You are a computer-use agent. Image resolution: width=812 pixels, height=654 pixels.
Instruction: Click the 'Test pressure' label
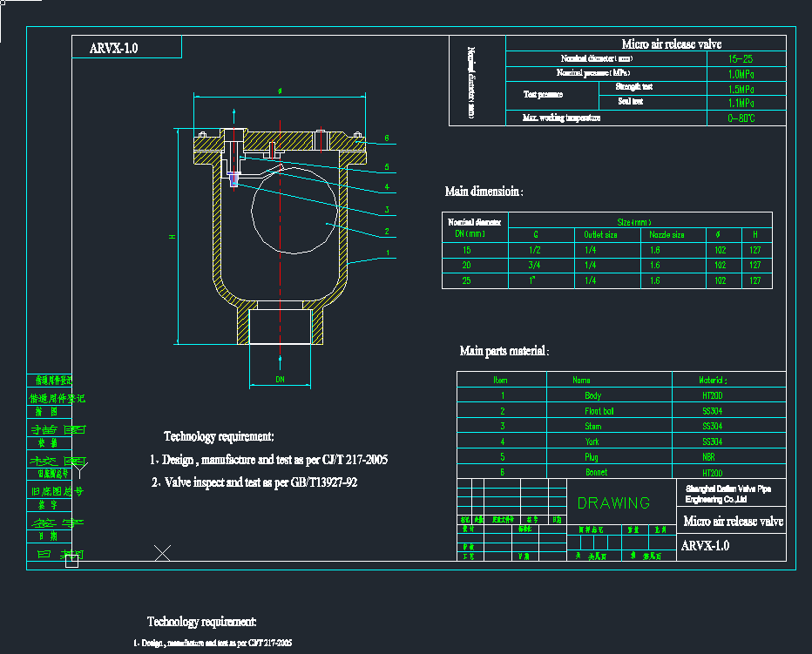tap(543, 94)
